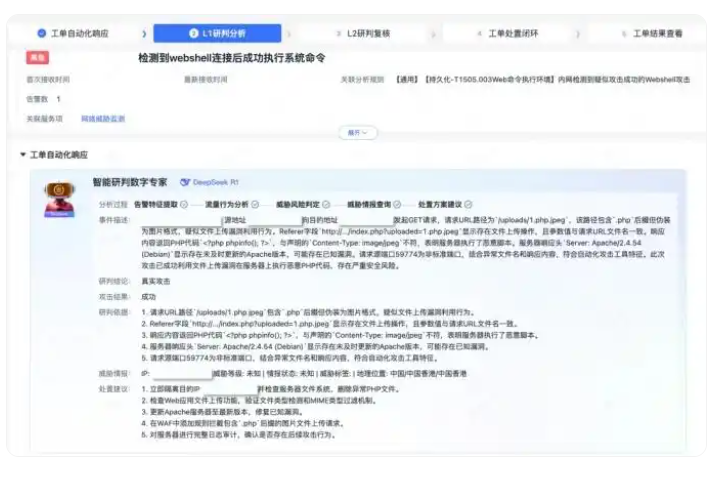
Task: Click the 威胁情报 label
Action: tap(114, 374)
